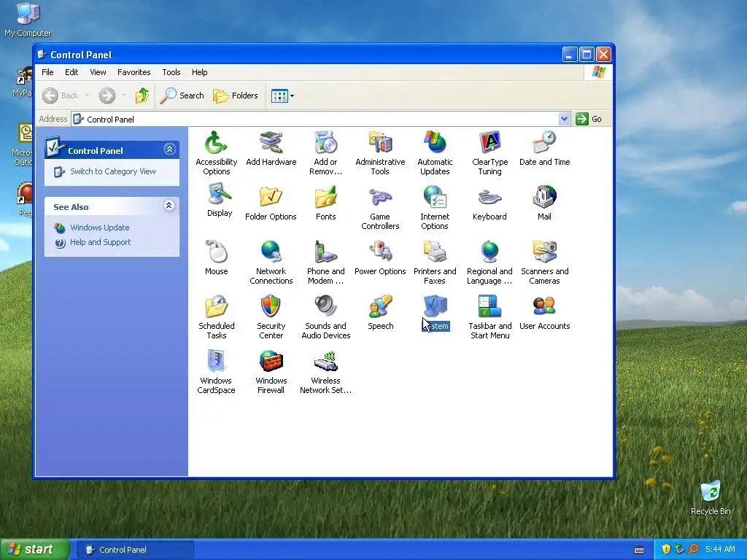Click the keyboard icon on the taskbar
The height and width of the screenshot is (560, 747).
click(x=639, y=550)
